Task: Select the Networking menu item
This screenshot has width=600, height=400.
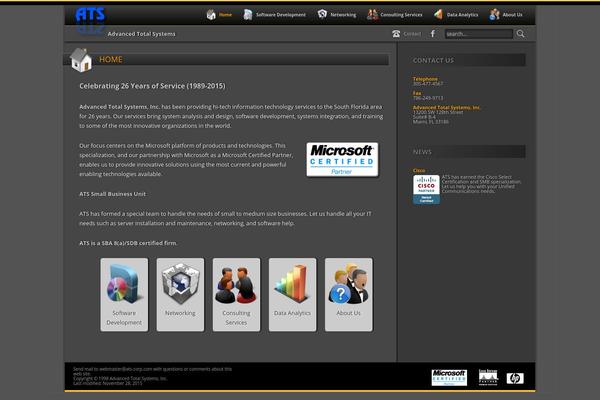Action: coord(343,15)
